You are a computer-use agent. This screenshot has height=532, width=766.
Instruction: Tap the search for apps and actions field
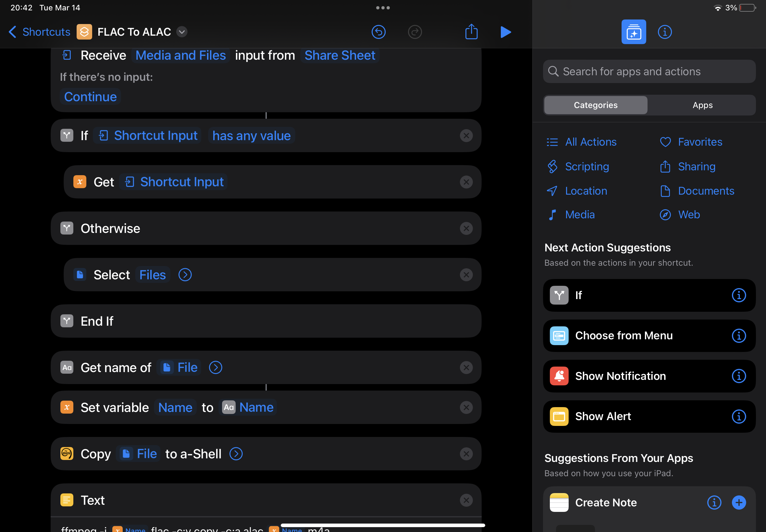[649, 71]
